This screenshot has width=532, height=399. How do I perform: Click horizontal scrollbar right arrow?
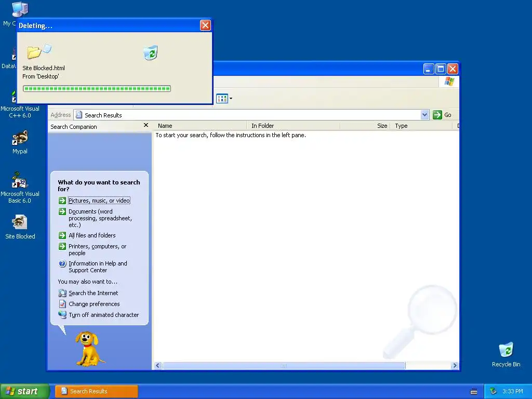pos(455,365)
